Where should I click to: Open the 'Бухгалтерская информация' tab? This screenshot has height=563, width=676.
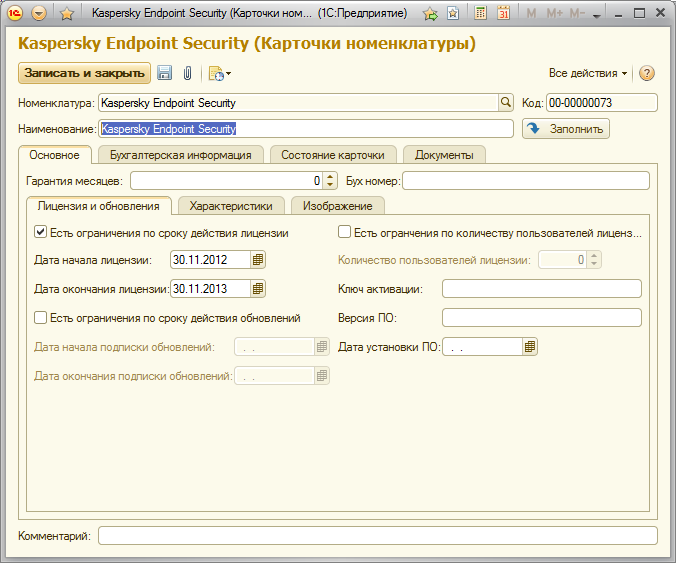click(181, 155)
